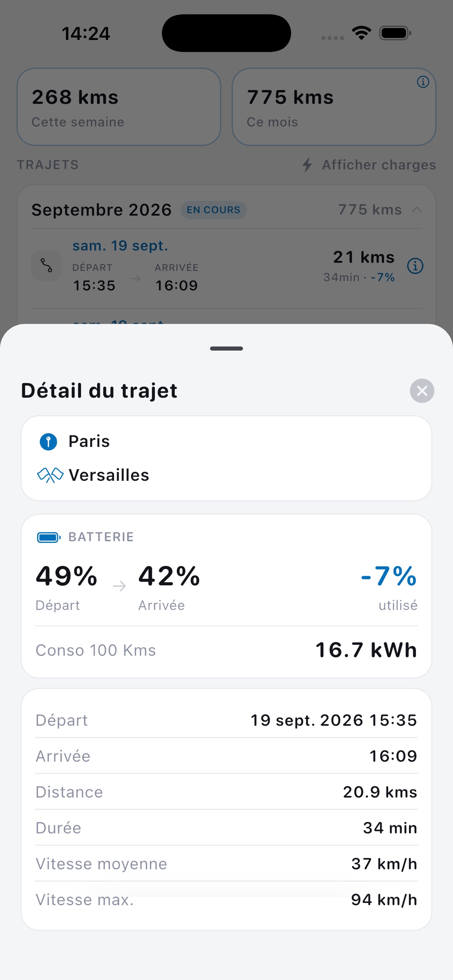Select the sam. 19 sept. trip date
Screen dimensions: 453x980
(x=120, y=246)
